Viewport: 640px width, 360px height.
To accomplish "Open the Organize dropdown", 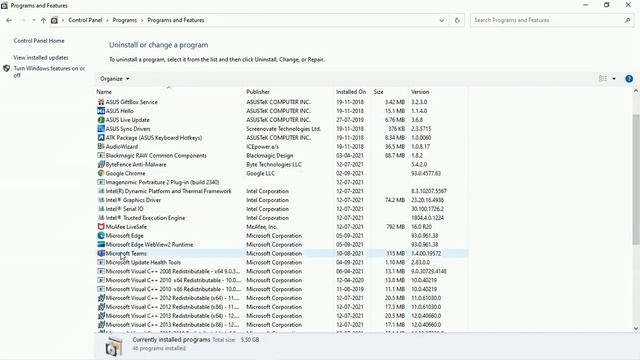I will pyautogui.click(x=114, y=79).
